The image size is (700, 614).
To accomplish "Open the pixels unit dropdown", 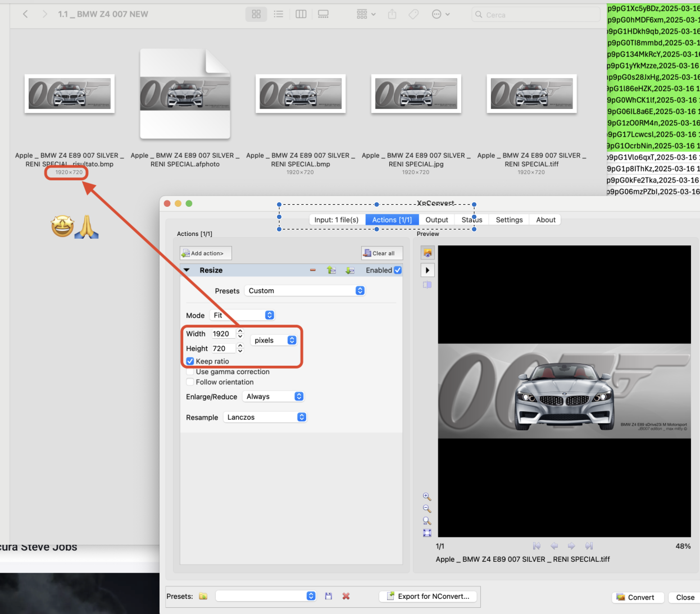I will click(x=274, y=340).
